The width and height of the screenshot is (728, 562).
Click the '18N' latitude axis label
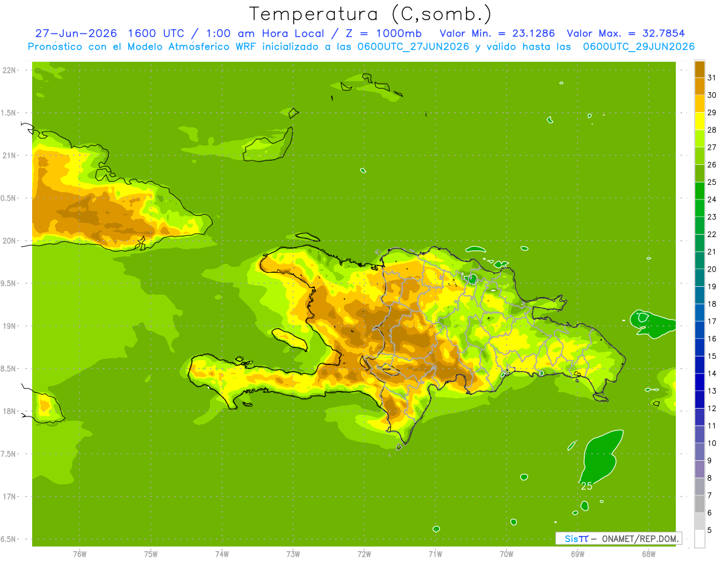click(x=10, y=411)
